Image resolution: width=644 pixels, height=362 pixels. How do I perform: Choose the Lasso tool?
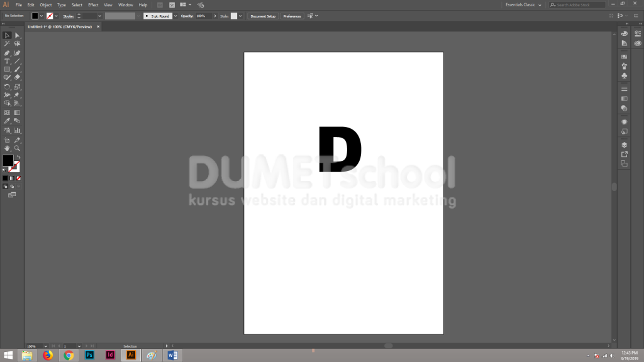tap(17, 43)
